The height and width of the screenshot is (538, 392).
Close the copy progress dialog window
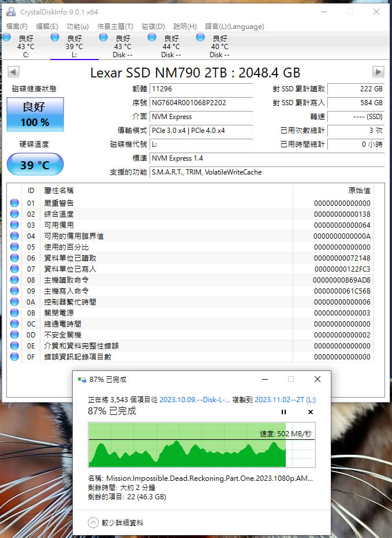tap(318, 379)
